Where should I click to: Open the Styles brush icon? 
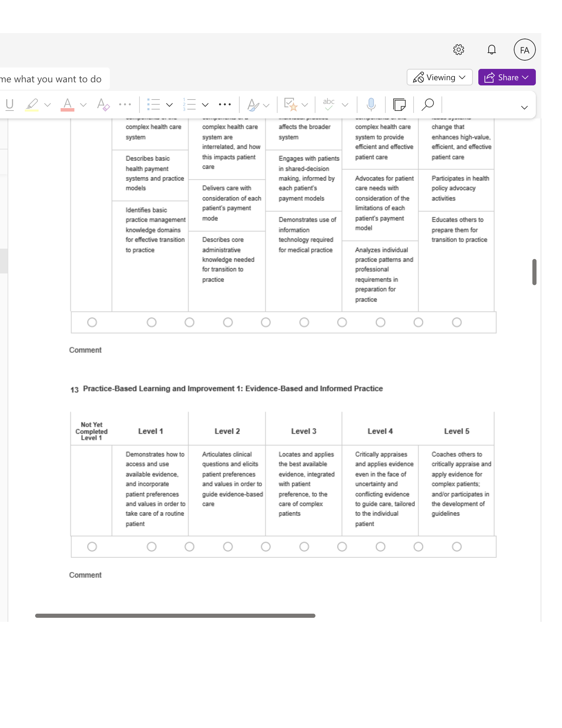tap(253, 104)
